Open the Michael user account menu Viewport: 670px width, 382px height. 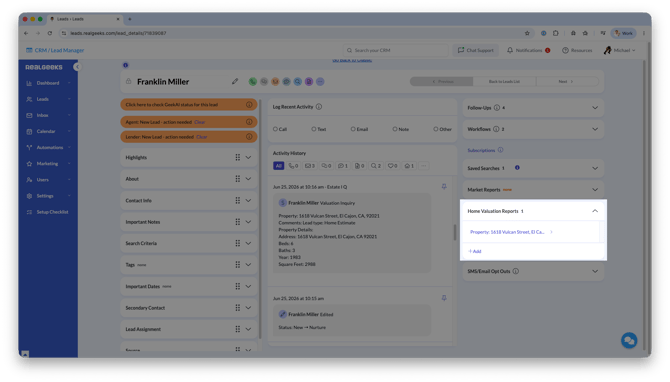pos(620,50)
